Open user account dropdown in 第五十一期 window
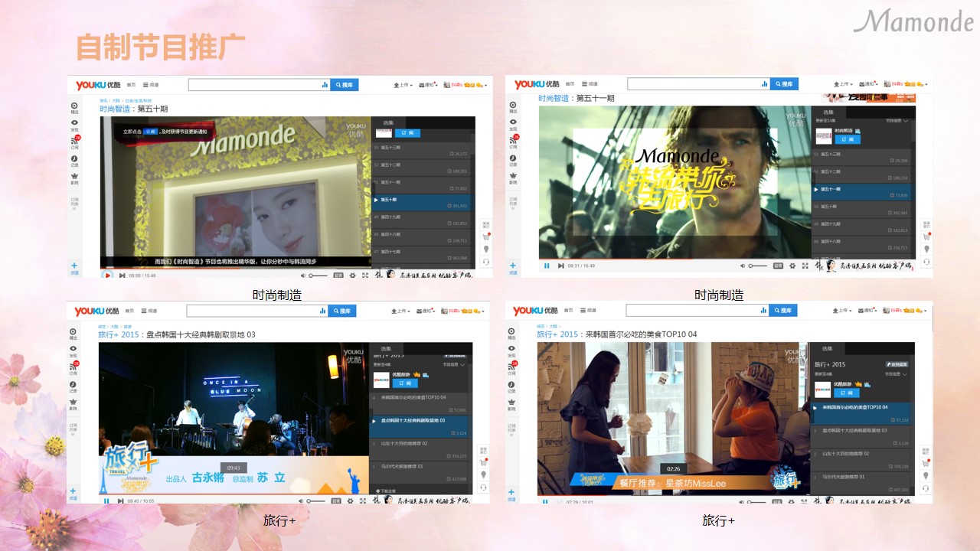The height and width of the screenshot is (551, 980). click(x=906, y=84)
